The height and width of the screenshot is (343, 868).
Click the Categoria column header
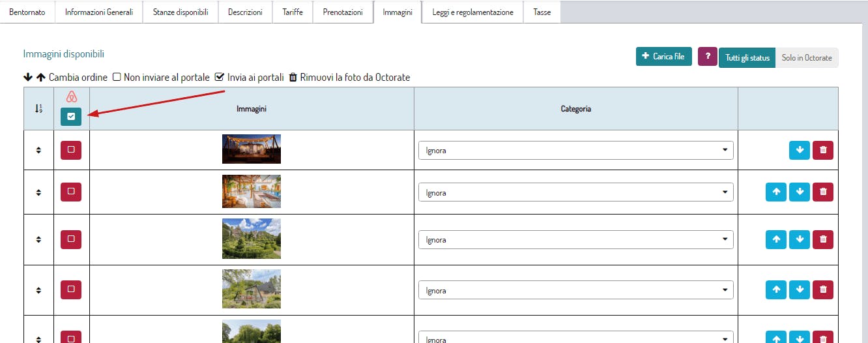576,109
